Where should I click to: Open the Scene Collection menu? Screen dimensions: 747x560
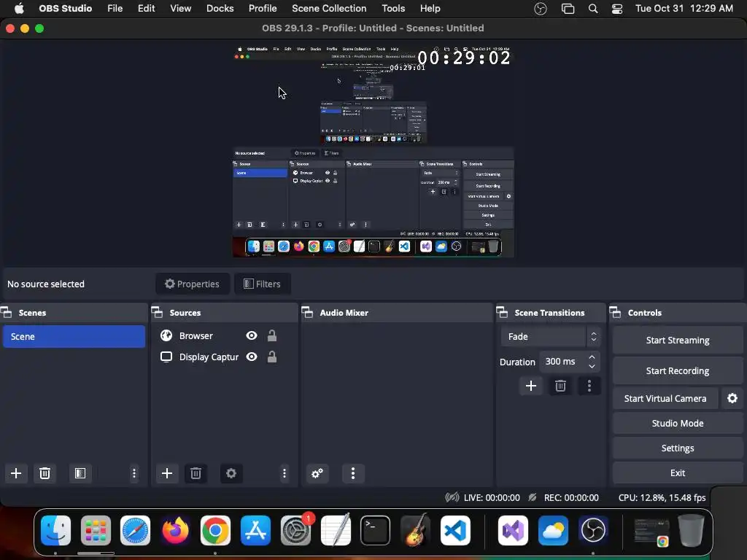(x=329, y=9)
